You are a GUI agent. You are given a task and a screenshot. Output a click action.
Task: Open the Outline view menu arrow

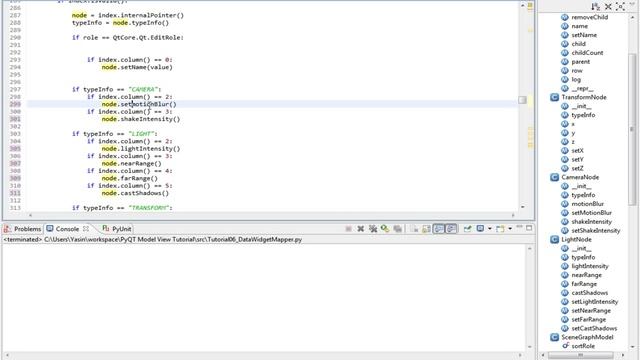click(632, 4)
